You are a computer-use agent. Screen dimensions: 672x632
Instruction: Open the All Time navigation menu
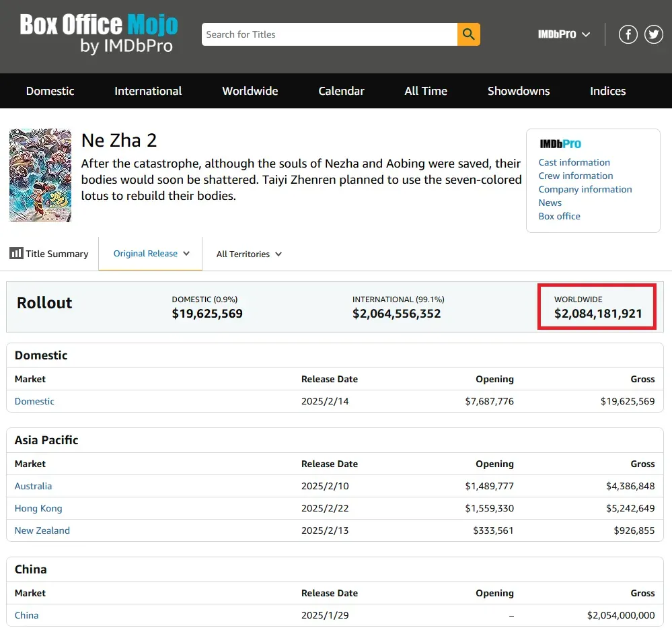pos(426,91)
